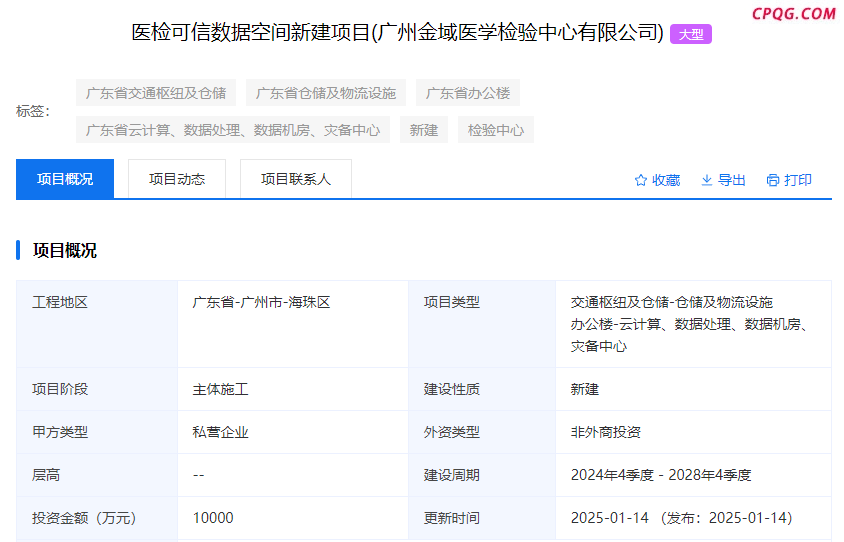
Task: Click the printer icon next to 打印
Action: [772, 180]
